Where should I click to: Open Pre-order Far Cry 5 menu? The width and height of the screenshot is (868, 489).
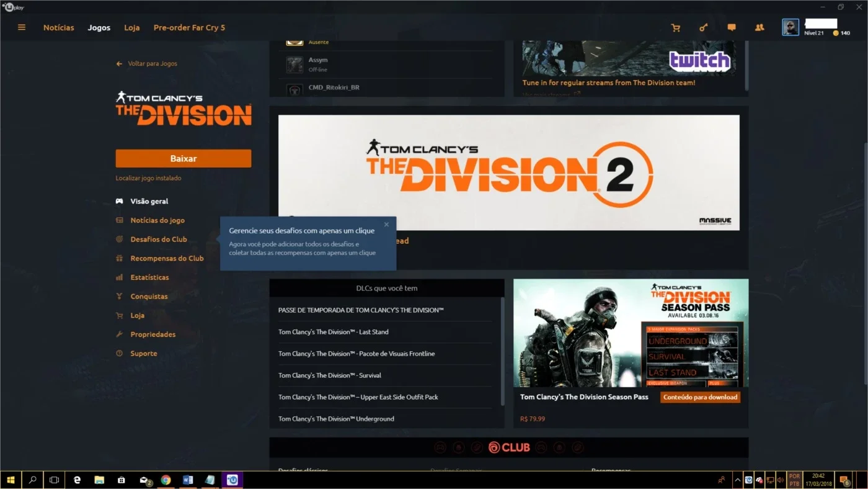click(189, 27)
